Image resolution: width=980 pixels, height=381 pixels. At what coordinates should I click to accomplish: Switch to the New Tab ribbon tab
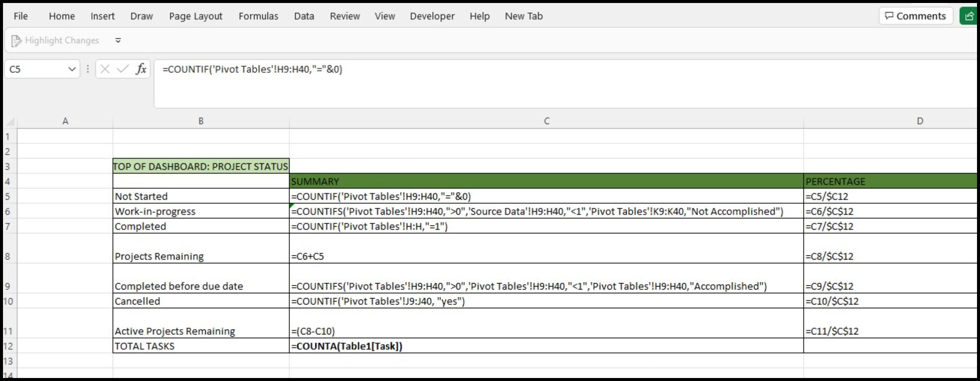click(523, 16)
